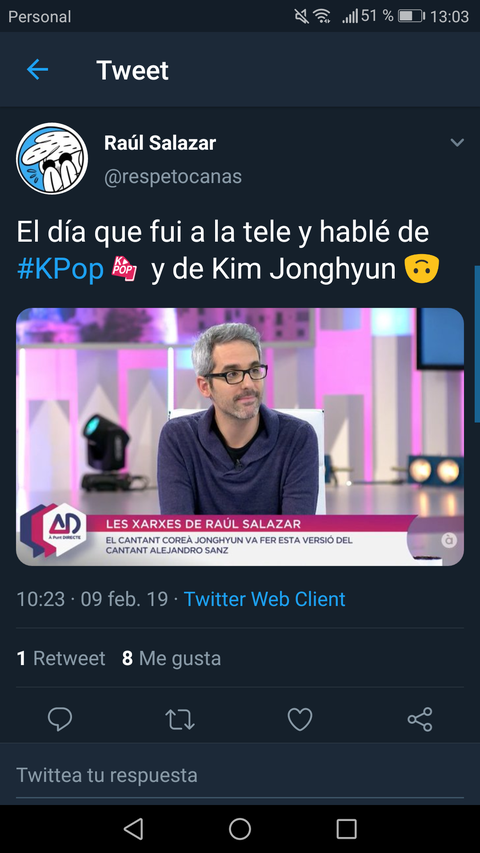480x853 pixels.
Task: Open the Twitter Web Client link
Action: coord(264,599)
